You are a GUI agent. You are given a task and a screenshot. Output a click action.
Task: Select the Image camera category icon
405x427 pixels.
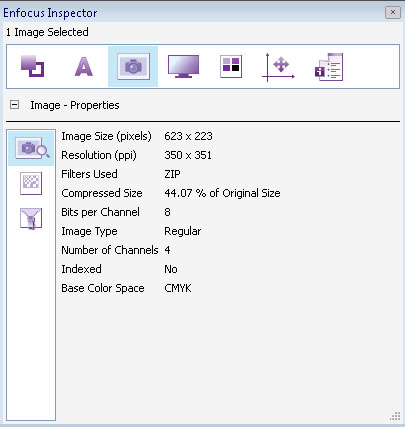133,66
